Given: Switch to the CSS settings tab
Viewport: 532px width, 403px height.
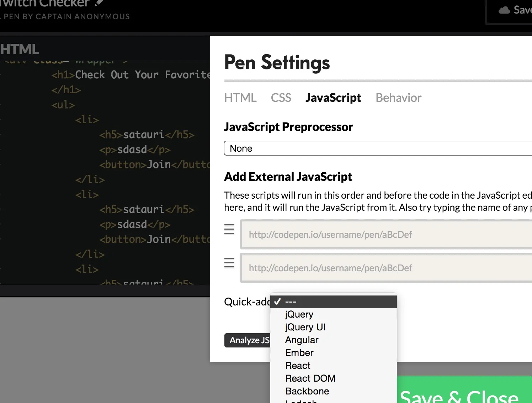Looking at the screenshot, I should (281, 98).
